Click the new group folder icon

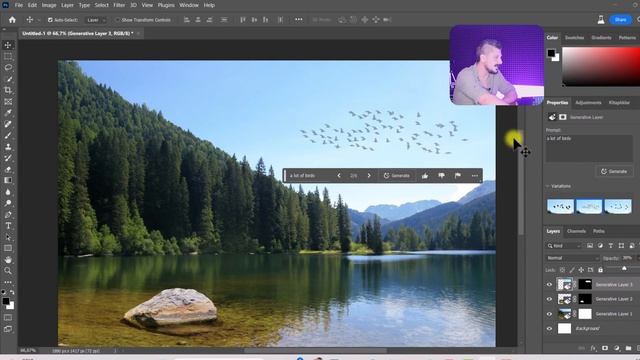tap(628, 348)
